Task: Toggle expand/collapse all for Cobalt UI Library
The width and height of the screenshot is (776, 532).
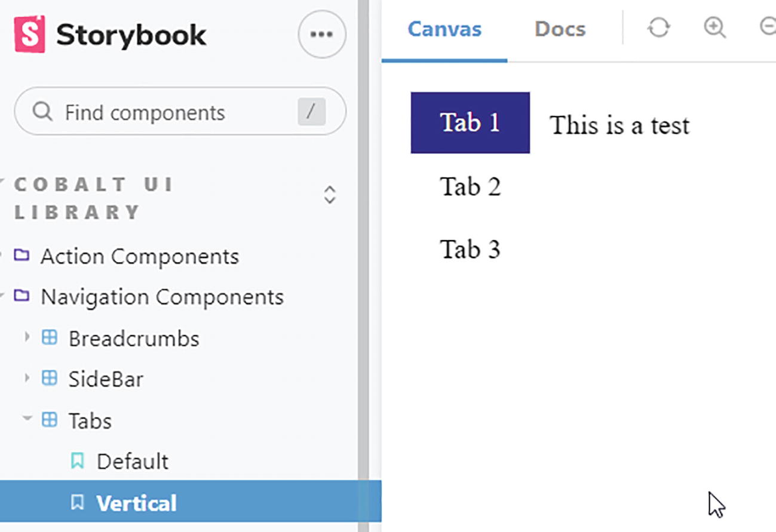Action: [x=330, y=195]
